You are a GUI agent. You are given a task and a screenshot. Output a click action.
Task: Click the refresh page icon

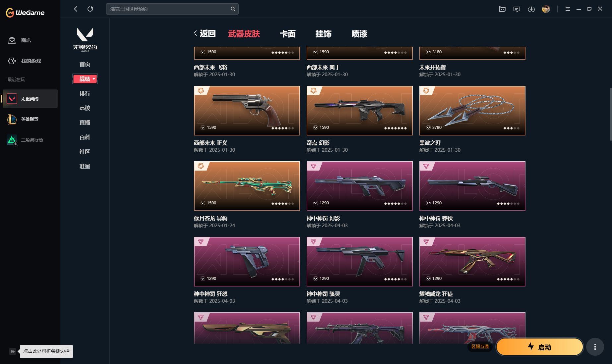[x=90, y=9]
